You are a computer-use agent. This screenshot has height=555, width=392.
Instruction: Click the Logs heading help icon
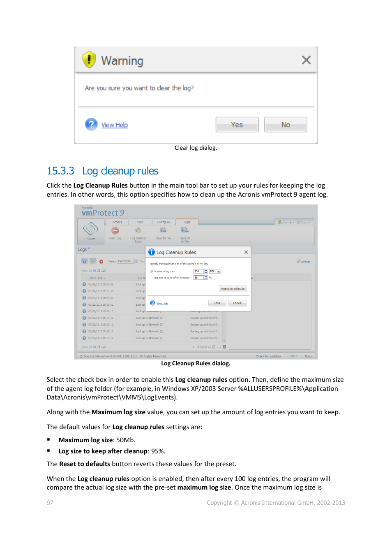pyautogui.click(x=89, y=248)
